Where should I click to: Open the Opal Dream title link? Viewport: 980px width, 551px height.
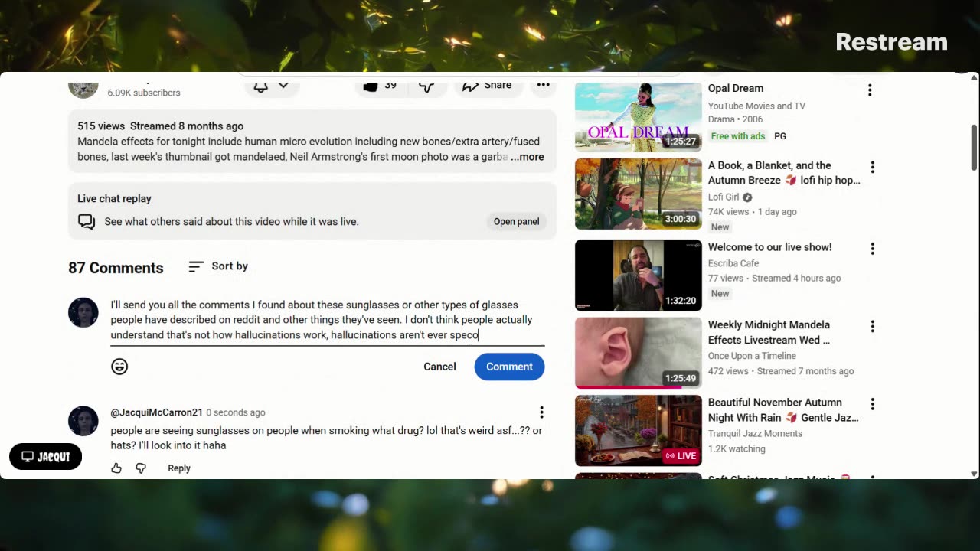pos(735,88)
